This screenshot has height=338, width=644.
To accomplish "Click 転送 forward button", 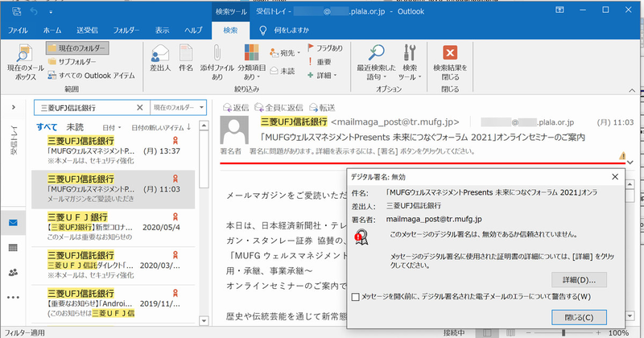I will tap(323, 108).
